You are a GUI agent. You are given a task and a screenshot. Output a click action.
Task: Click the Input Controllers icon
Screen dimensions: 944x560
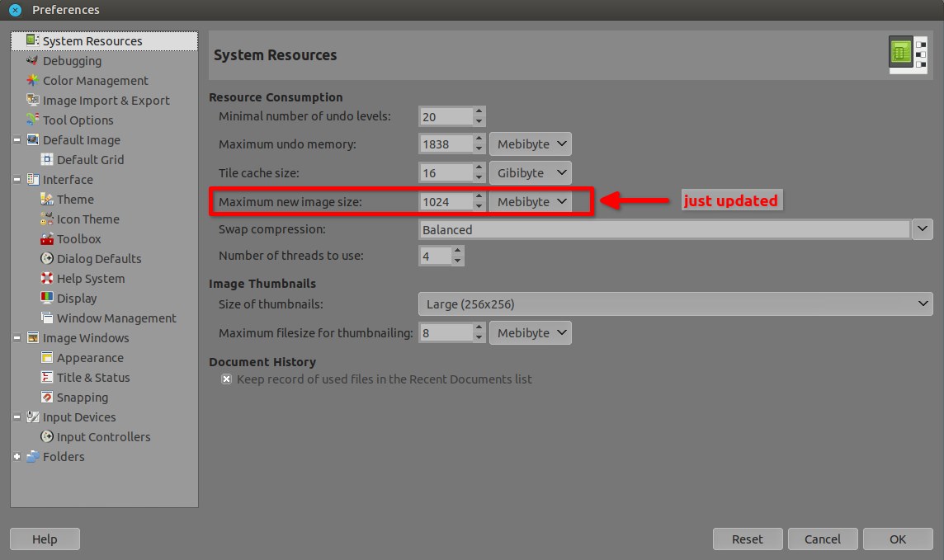tap(47, 436)
